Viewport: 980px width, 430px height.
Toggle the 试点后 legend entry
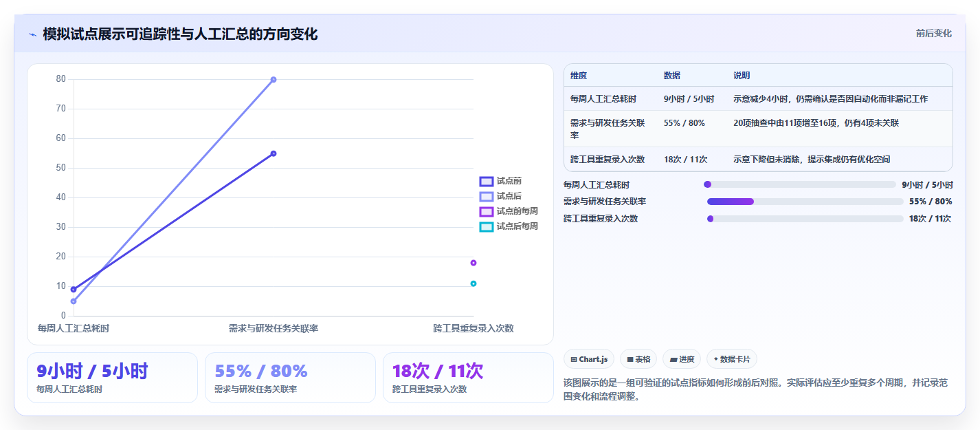(501, 196)
